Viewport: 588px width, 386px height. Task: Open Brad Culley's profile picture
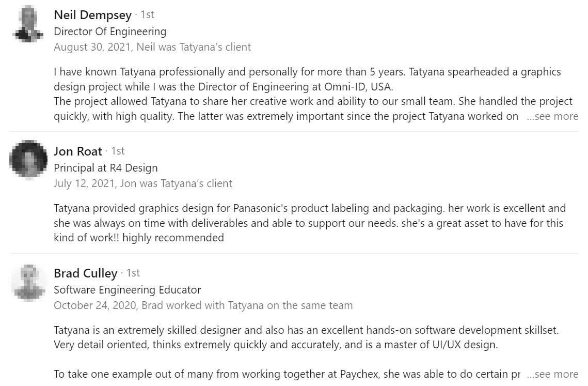pyautogui.click(x=28, y=283)
